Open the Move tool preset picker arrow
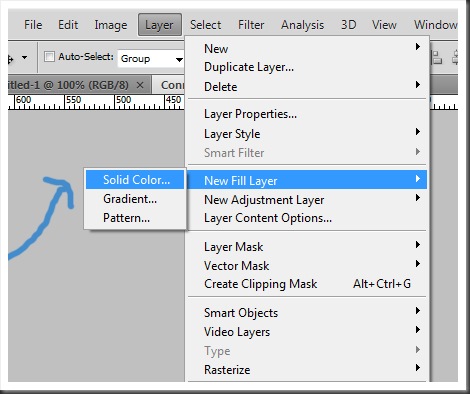This screenshot has width=470, height=394. pos(24,58)
